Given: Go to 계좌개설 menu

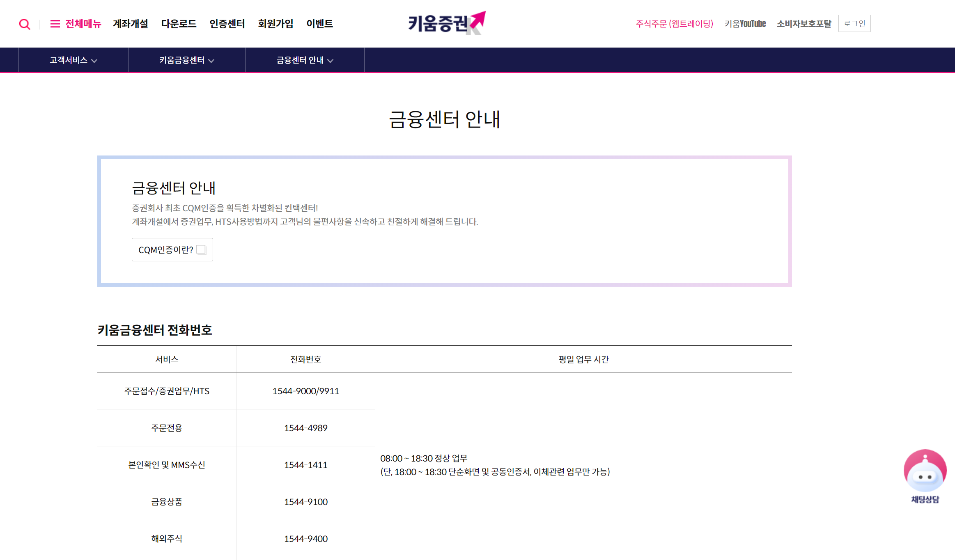Looking at the screenshot, I should click(131, 24).
